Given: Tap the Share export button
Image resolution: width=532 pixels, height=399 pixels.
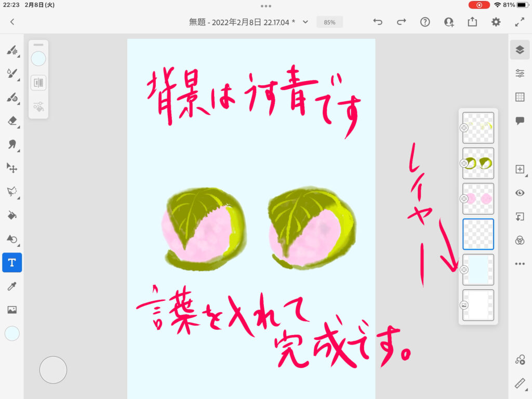Looking at the screenshot, I should [472, 22].
